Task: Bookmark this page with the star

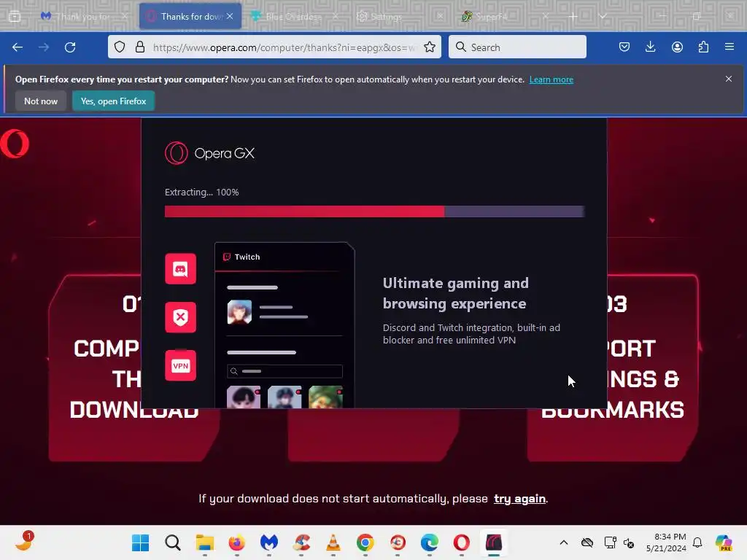Action: click(x=430, y=47)
